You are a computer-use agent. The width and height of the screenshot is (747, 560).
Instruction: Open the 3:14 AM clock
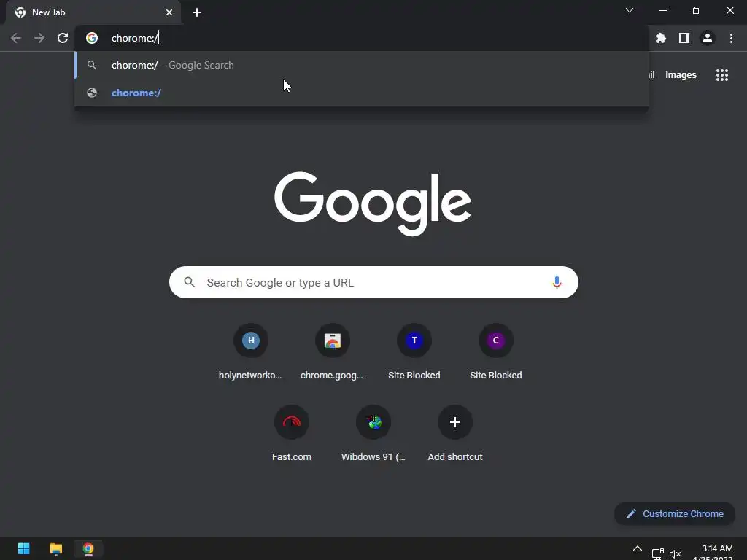(x=717, y=548)
